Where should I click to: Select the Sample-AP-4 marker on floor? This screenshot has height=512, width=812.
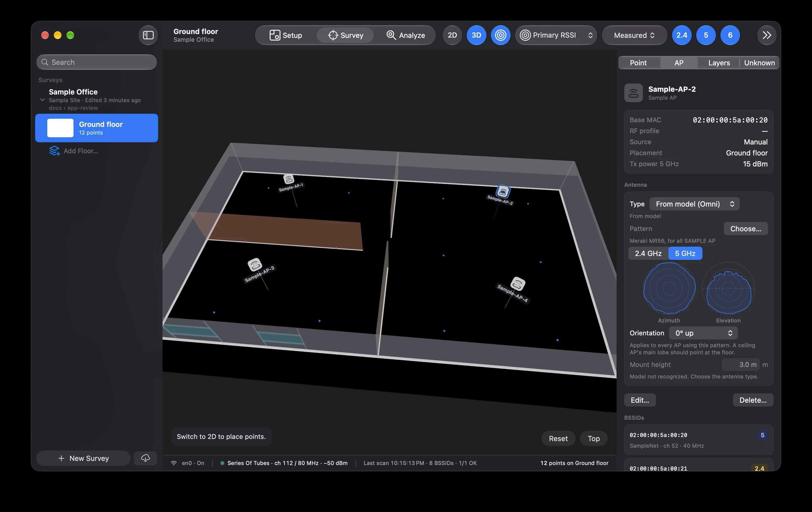(518, 284)
